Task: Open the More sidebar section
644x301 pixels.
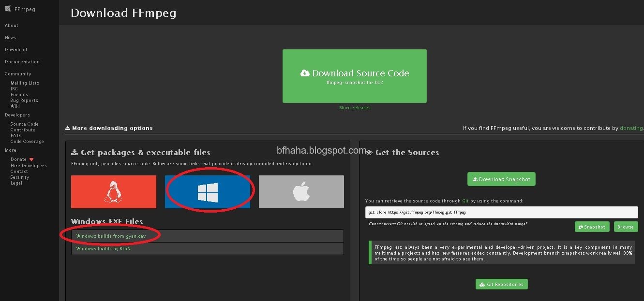Action: pos(11,150)
